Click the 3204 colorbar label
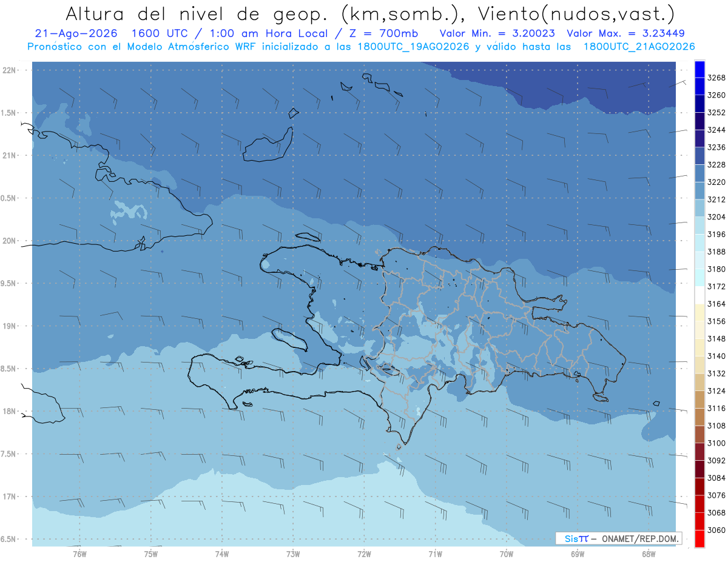This screenshot has width=728, height=562. 716,217
